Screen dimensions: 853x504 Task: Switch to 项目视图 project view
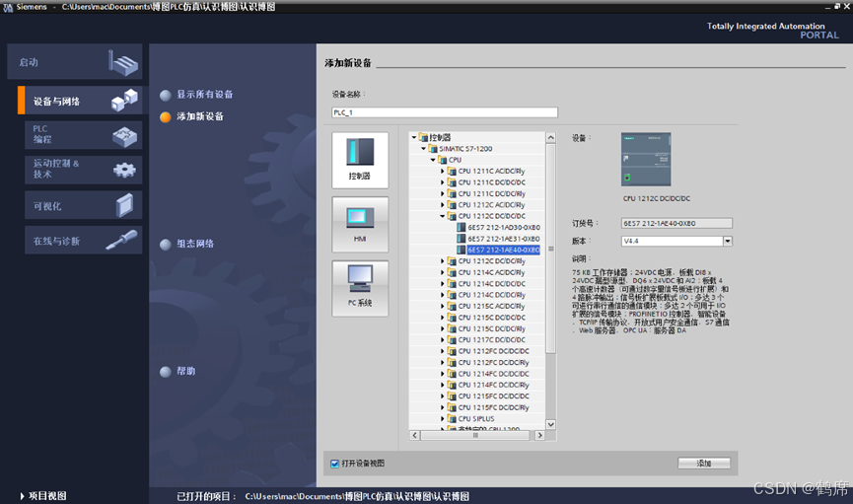[43, 496]
